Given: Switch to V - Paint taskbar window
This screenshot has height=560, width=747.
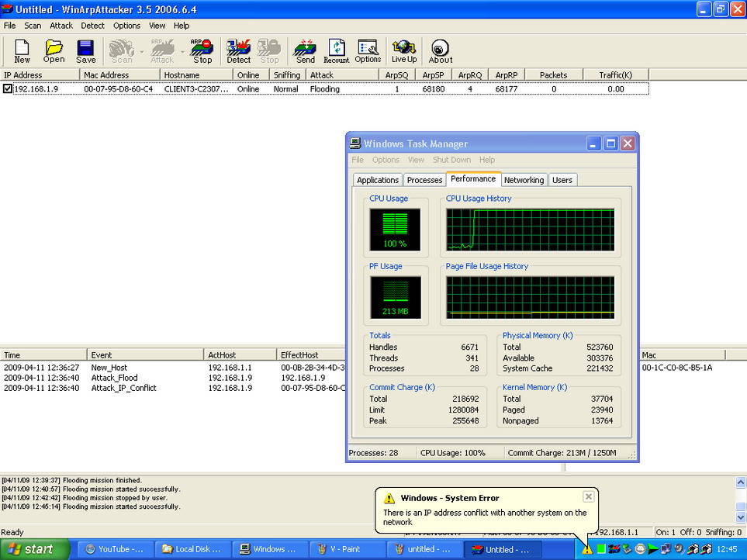Looking at the screenshot, I should [346, 549].
